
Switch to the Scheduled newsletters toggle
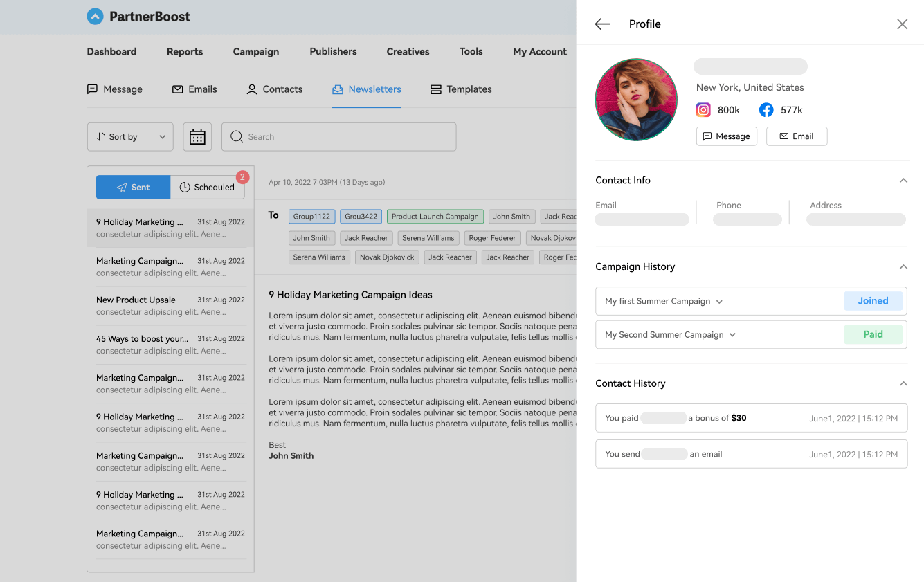[x=207, y=188]
